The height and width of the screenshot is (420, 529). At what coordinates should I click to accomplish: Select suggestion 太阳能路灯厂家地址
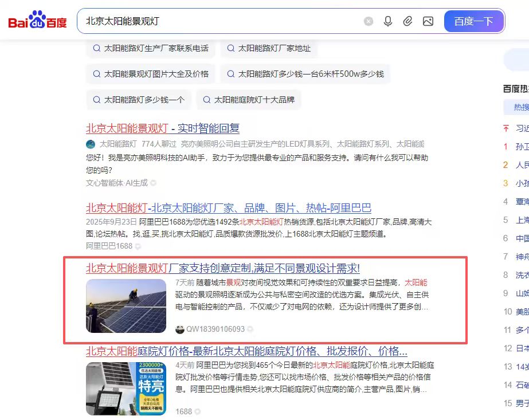[x=269, y=48]
